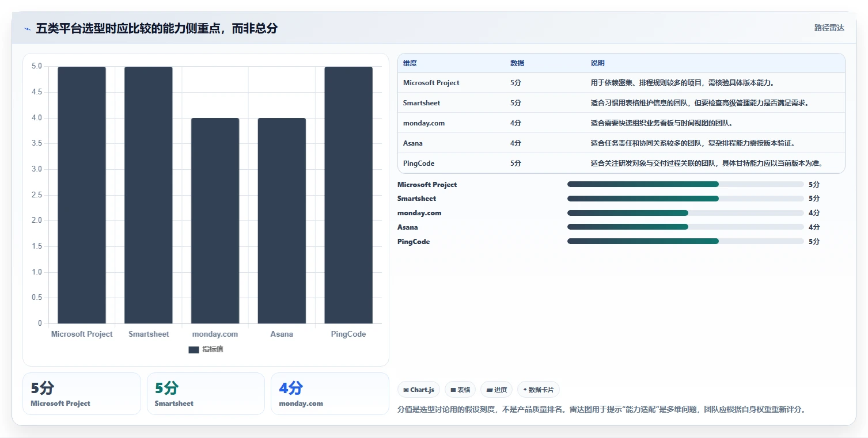Click the 2.5 y-axis tick label

(x=37, y=195)
